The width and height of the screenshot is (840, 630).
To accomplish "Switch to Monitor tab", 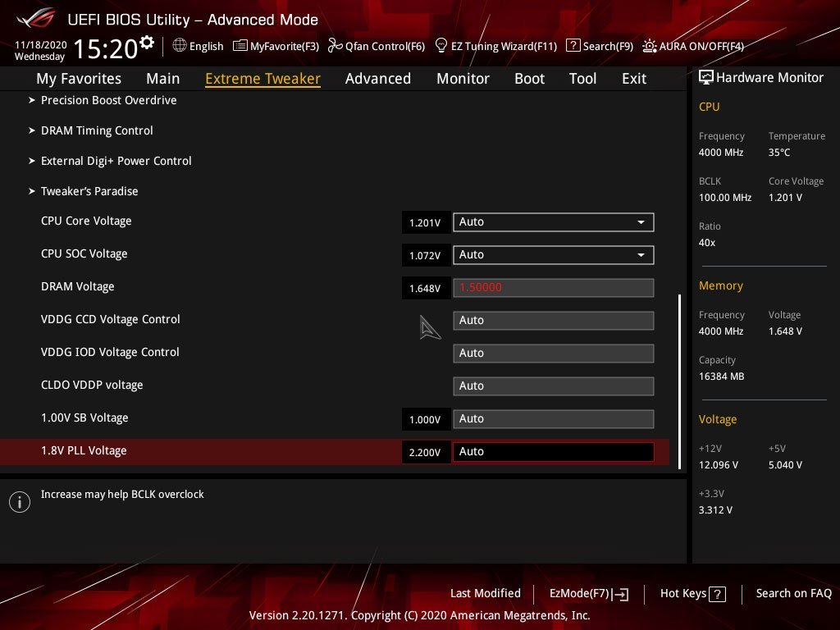I will 463,79.
